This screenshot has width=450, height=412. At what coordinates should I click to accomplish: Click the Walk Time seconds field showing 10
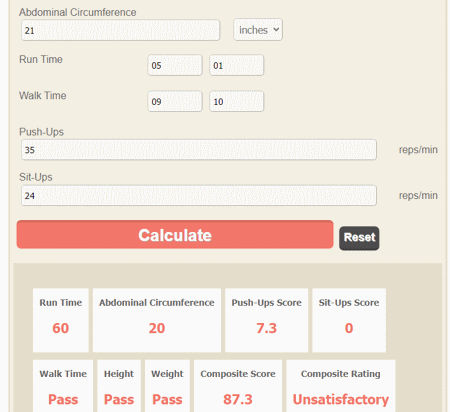click(236, 101)
